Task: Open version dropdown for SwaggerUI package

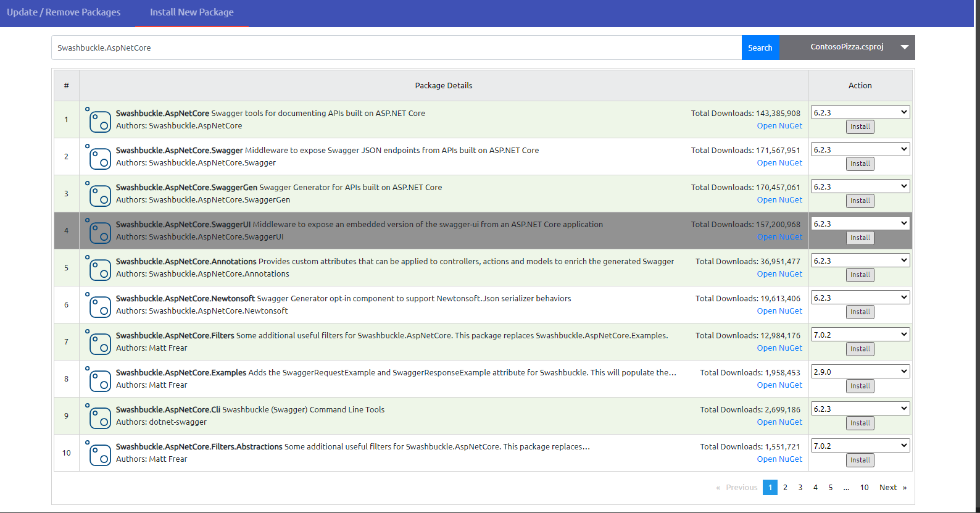Action: pos(860,223)
